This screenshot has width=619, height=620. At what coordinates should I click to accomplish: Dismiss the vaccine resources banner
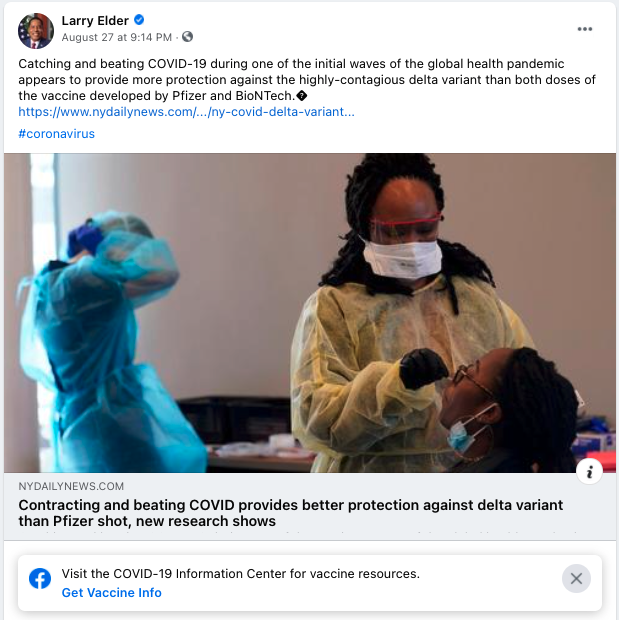[576, 578]
